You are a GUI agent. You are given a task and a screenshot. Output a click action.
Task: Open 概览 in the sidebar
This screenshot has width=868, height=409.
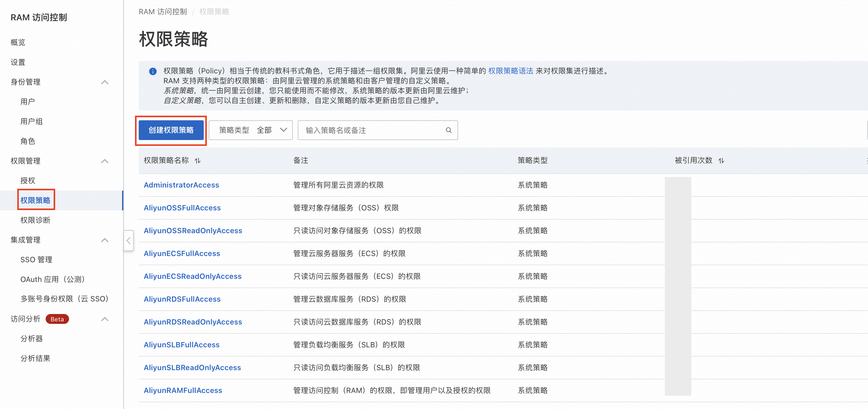[18, 43]
